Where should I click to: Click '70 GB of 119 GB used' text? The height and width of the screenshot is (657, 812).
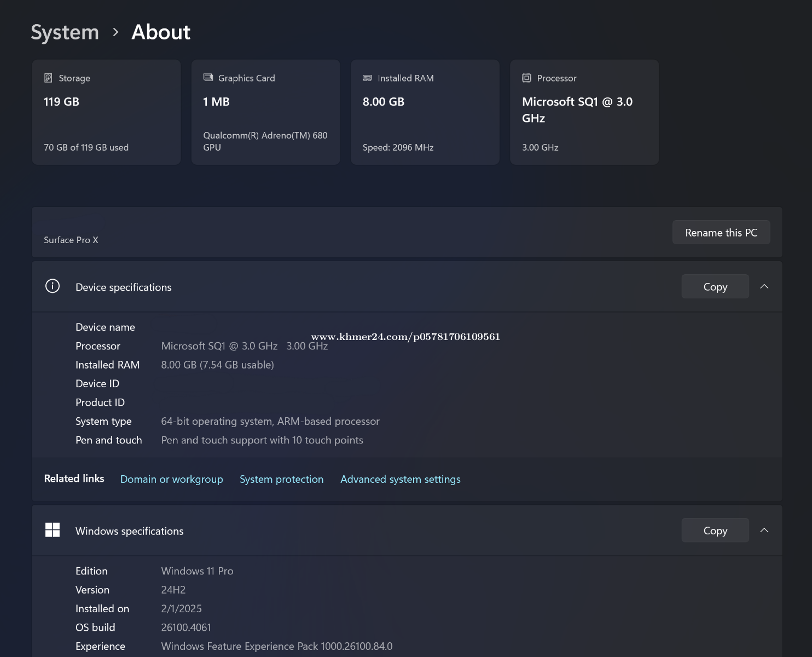click(x=86, y=147)
